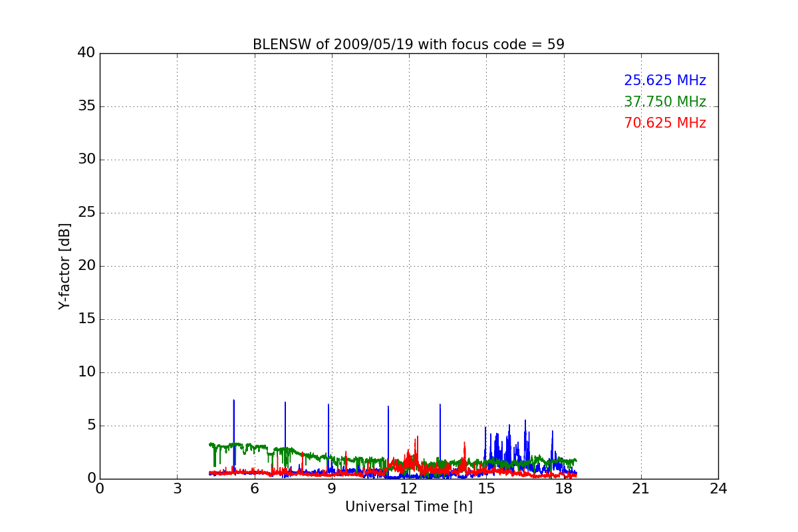Screen dimensions: 798x532
Task: Click the x-axis tick label 24
Action: click(x=718, y=488)
